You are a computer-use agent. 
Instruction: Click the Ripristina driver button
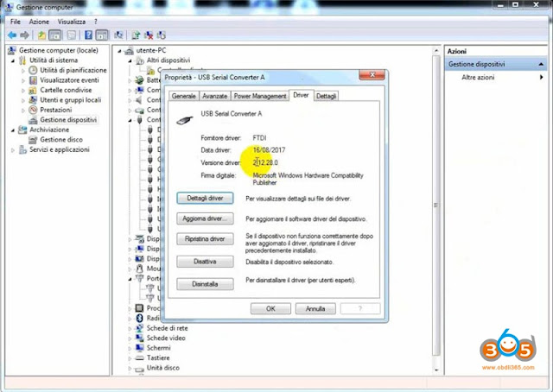205,239
